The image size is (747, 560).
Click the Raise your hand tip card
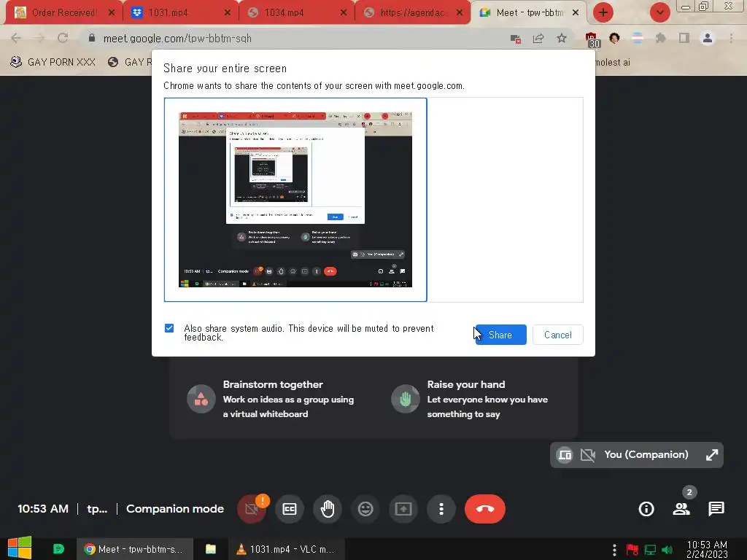[470, 399]
